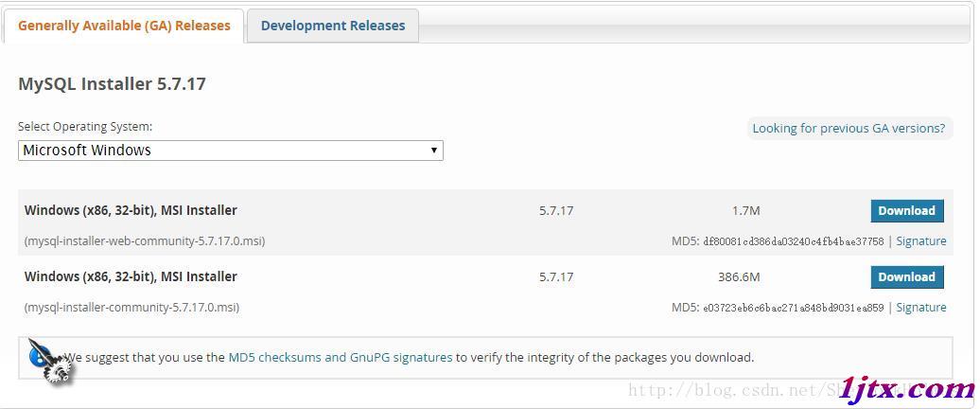The image size is (980, 409).
Task: Click the mysql-installer-community-5.7.17.0.msi filename
Action: click(131, 307)
